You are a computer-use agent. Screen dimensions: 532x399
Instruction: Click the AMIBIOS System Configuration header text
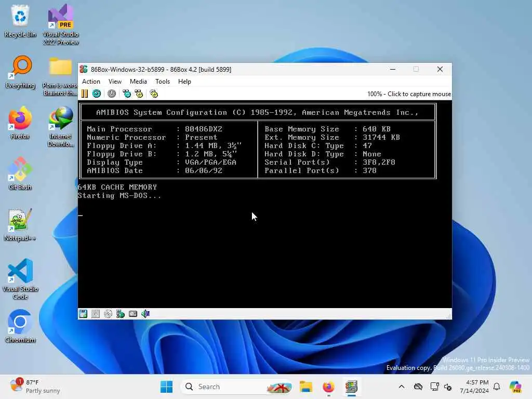[x=257, y=112]
